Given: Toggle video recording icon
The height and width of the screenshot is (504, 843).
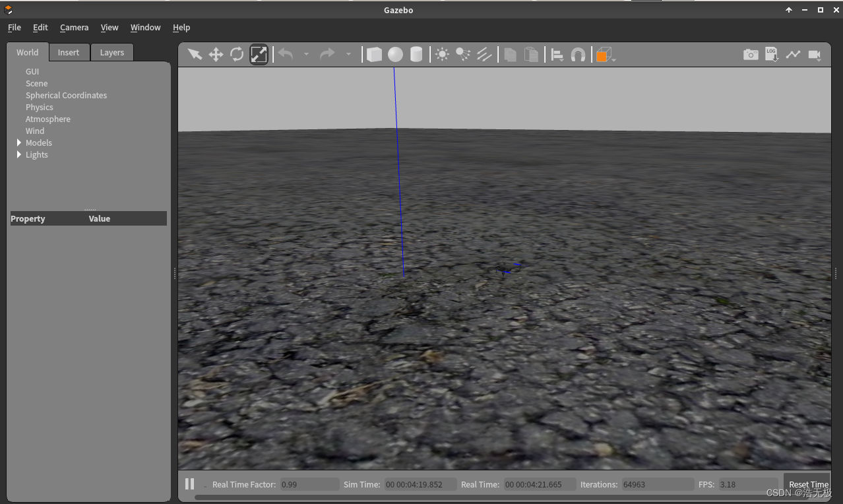Looking at the screenshot, I should pyautogui.click(x=815, y=55).
